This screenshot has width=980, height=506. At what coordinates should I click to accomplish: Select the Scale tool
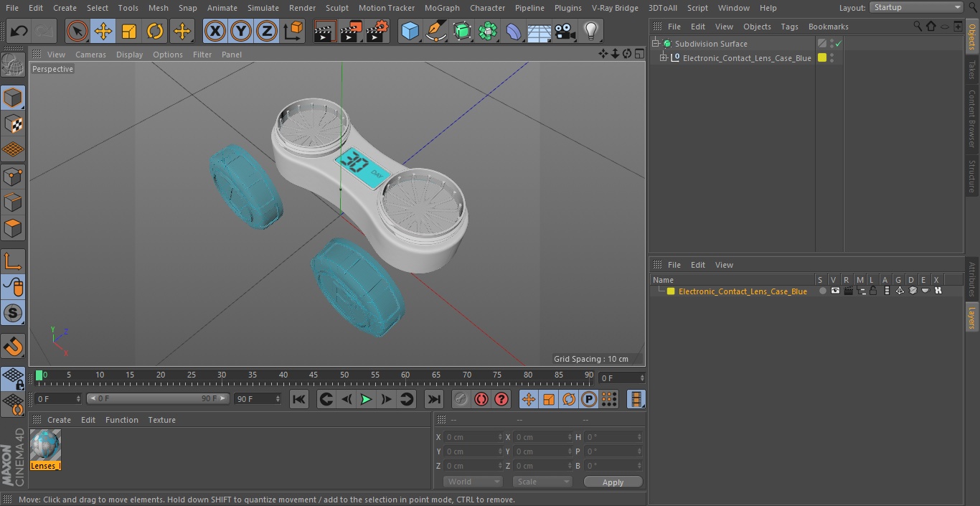(129, 32)
